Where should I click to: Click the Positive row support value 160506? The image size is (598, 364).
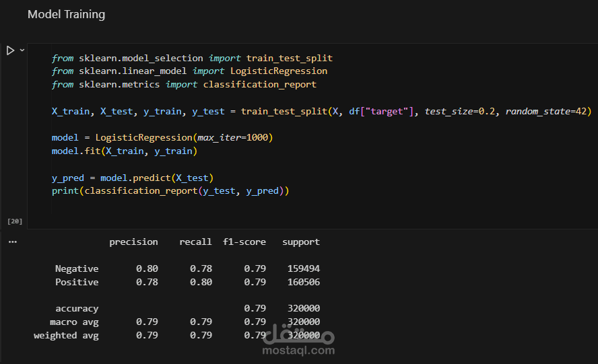pos(303,282)
